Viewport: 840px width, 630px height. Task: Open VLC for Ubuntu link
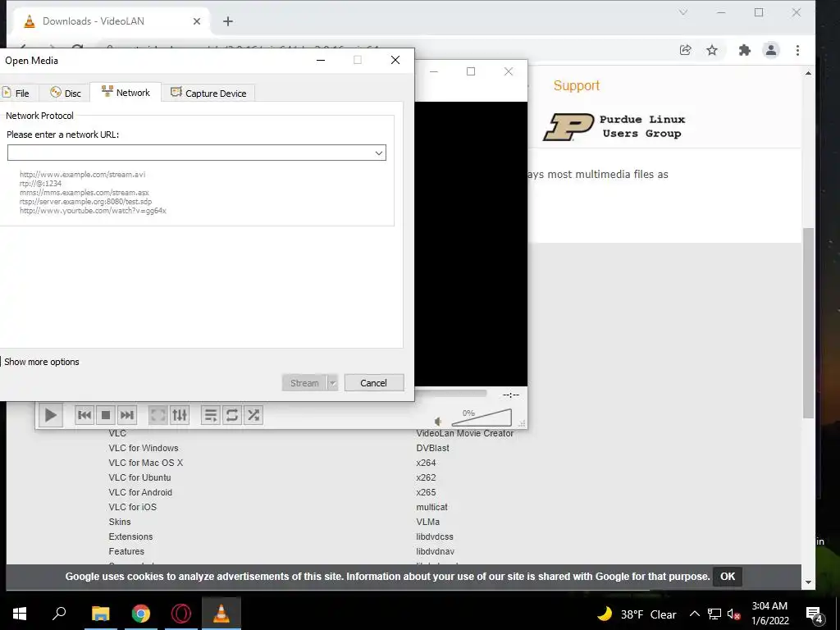coord(139,477)
